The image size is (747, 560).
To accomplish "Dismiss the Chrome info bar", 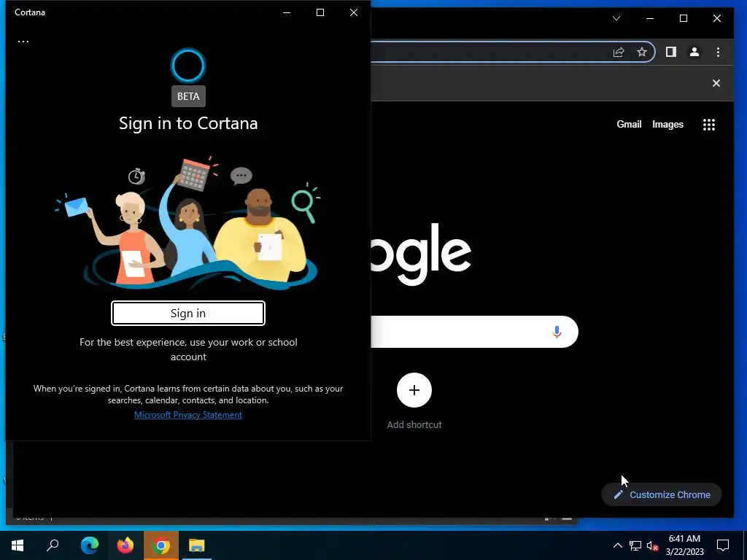I will coord(716,83).
